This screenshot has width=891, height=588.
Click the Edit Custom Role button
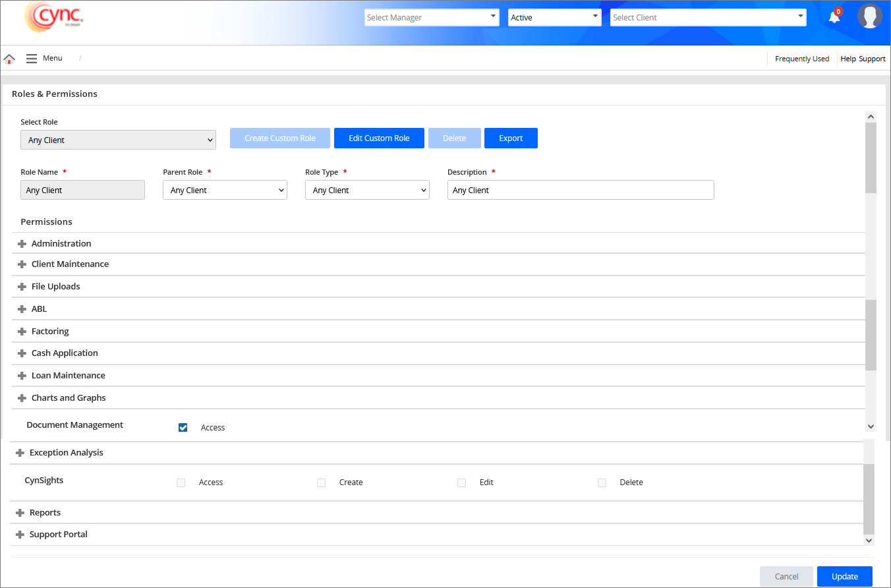pyautogui.click(x=379, y=138)
